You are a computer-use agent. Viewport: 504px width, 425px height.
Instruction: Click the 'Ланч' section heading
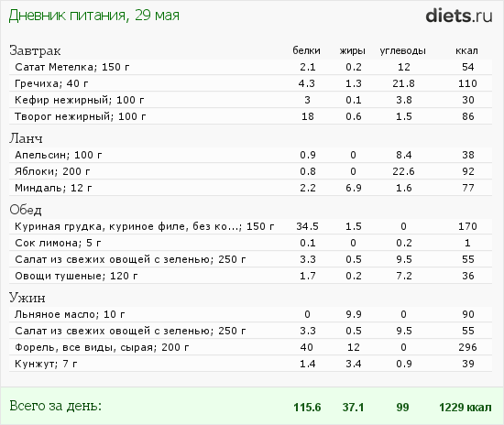[x=26, y=138]
